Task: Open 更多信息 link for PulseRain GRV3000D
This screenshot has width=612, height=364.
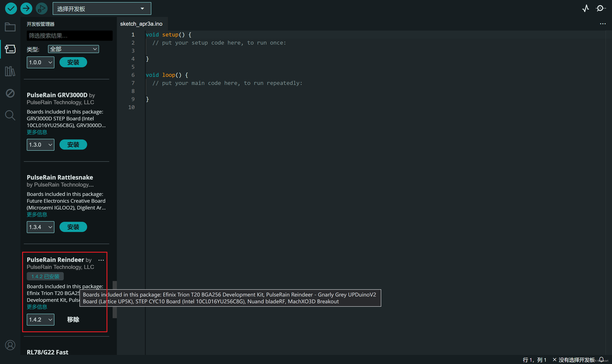Action: click(37, 132)
